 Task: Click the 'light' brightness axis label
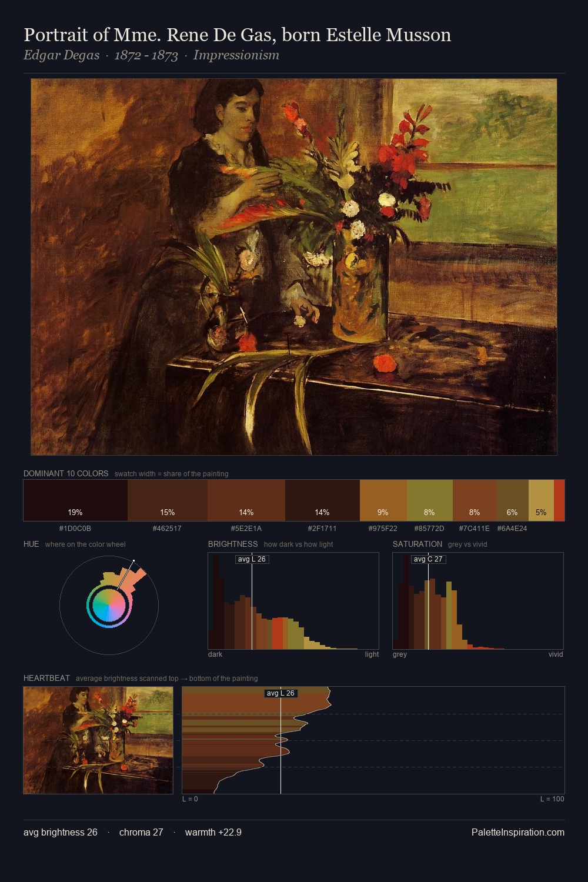pos(372,654)
